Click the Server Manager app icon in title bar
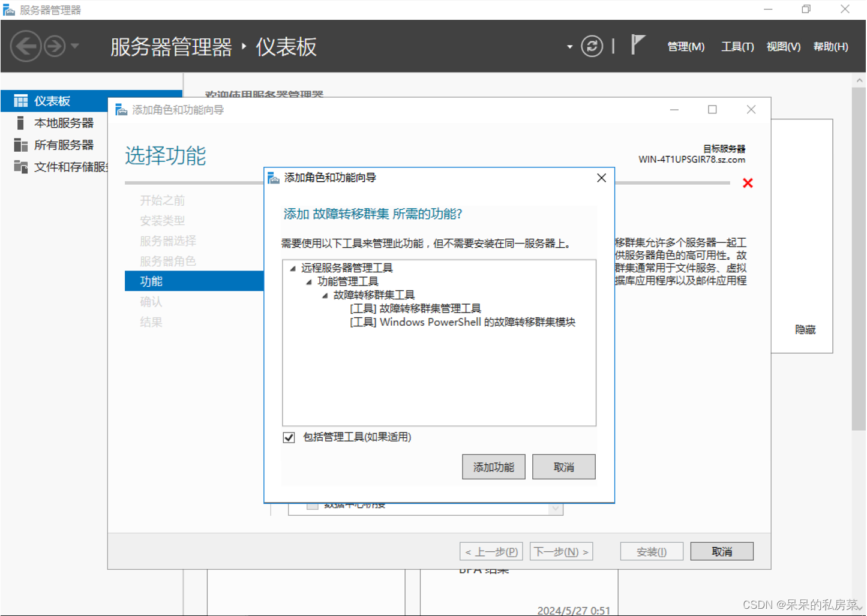This screenshot has width=867, height=616. (9, 10)
